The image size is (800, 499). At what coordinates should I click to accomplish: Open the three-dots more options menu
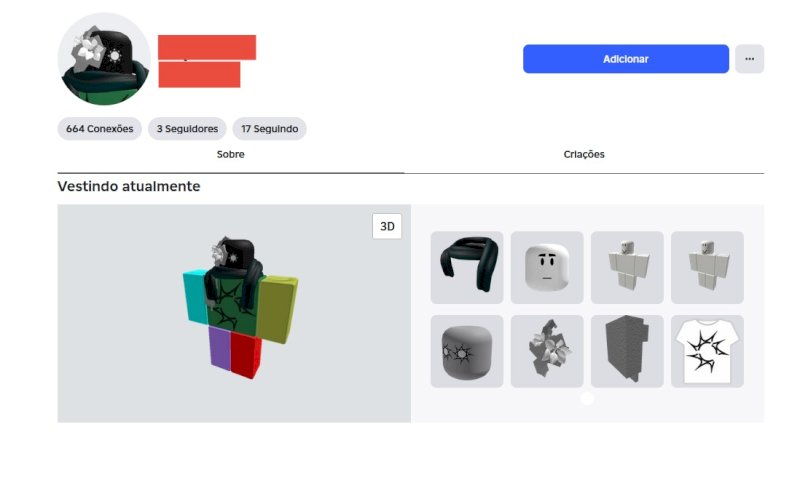coord(749,59)
